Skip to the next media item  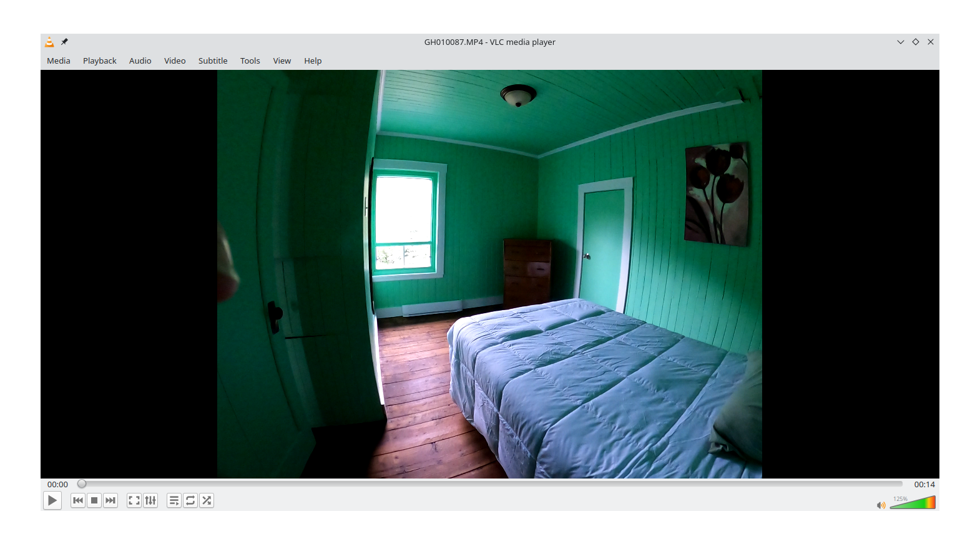click(110, 500)
